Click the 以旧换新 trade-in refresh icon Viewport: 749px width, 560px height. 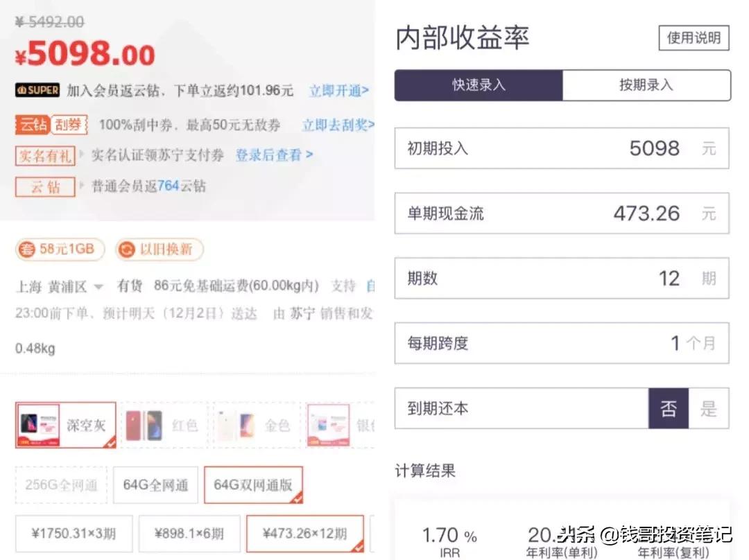[128, 250]
